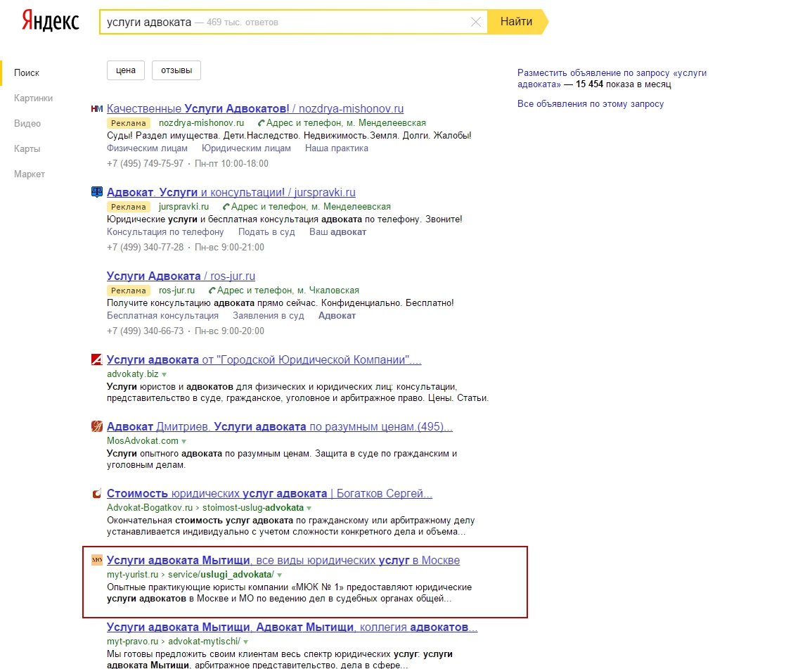Image resolution: width=812 pixels, height=669 pixels.
Task: Open Городской Юридической Компании result
Action: [x=264, y=359]
